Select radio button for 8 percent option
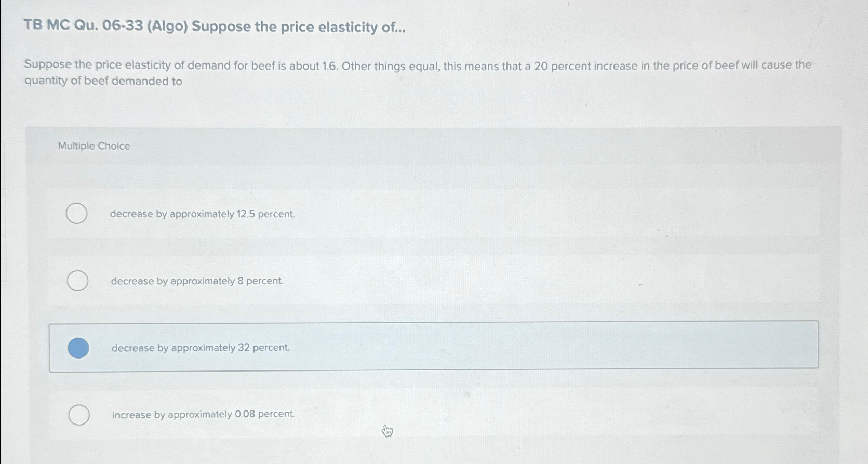 pyautogui.click(x=77, y=281)
